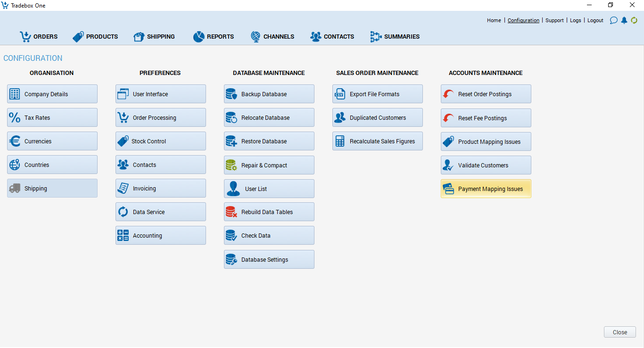Click the calculator icon for Accounting

[123, 235]
